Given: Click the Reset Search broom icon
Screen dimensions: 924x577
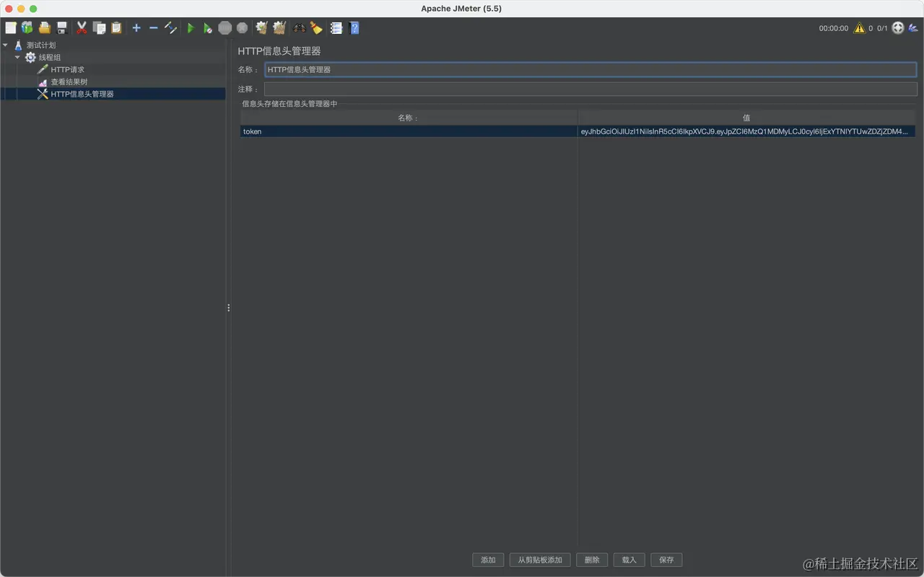Looking at the screenshot, I should (x=316, y=28).
